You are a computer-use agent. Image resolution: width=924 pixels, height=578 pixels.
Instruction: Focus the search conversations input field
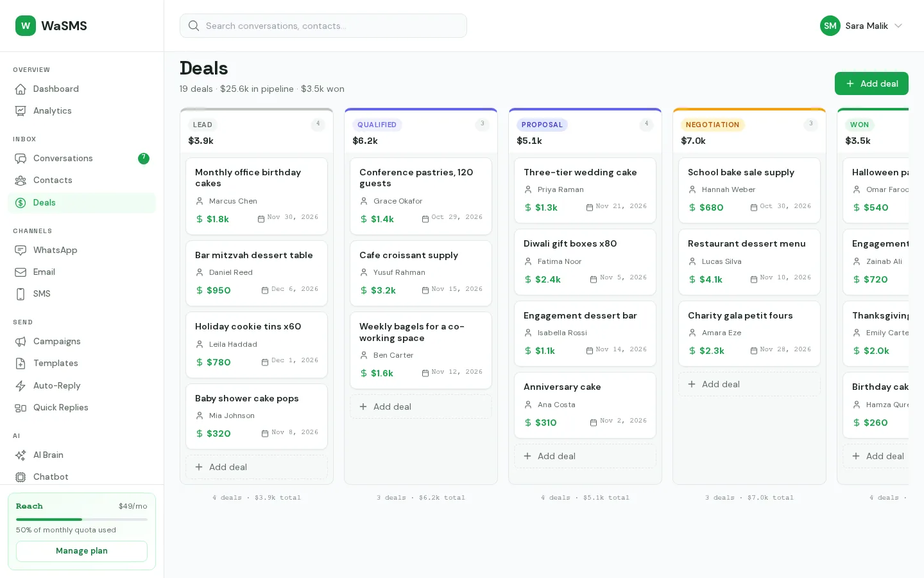click(x=323, y=26)
